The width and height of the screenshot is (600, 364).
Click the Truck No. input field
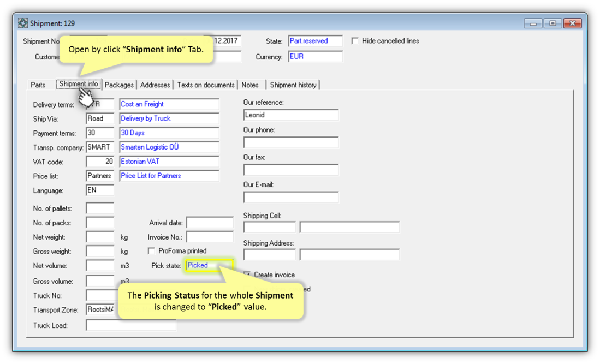click(102, 296)
